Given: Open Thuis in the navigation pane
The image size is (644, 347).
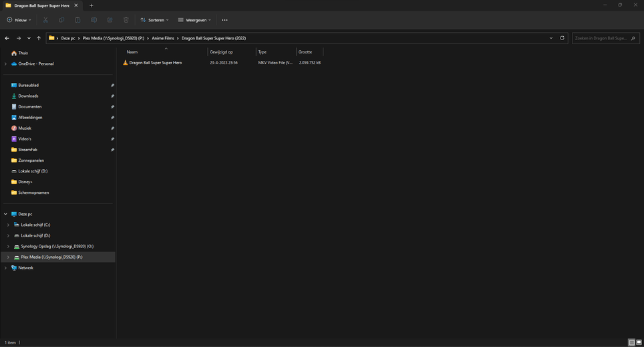Looking at the screenshot, I should [23, 53].
